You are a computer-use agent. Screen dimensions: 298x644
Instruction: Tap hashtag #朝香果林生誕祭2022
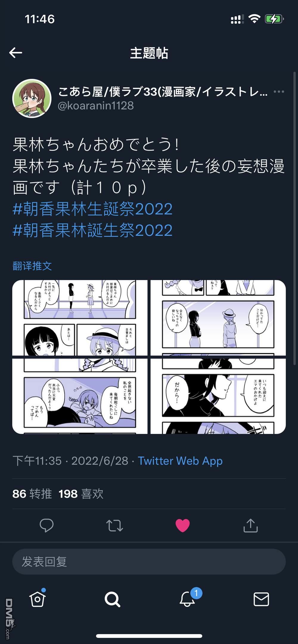pyautogui.click(x=93, y=209)
